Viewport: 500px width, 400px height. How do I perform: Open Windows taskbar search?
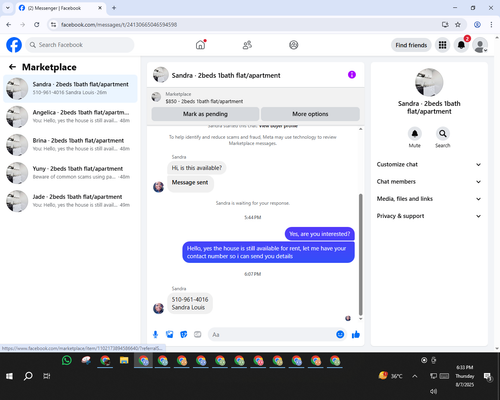[28, 376]
